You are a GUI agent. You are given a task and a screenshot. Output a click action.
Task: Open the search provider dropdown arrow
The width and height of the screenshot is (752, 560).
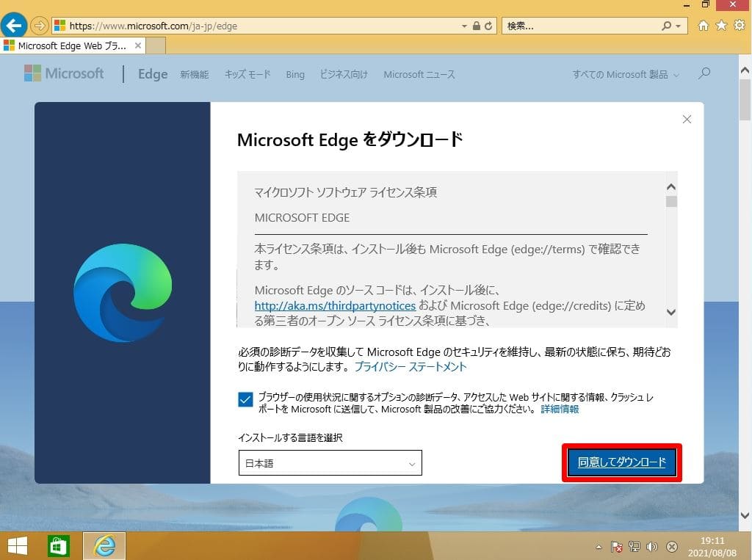point(678,26)
